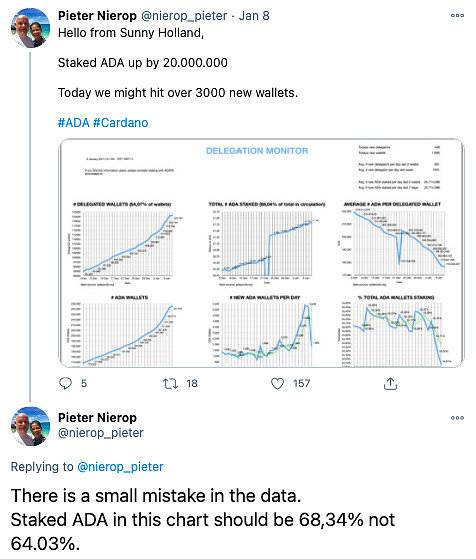This screenshot has height=559, width=476.
Task: Retweet the post with 18 retweets
Action: 170,384
